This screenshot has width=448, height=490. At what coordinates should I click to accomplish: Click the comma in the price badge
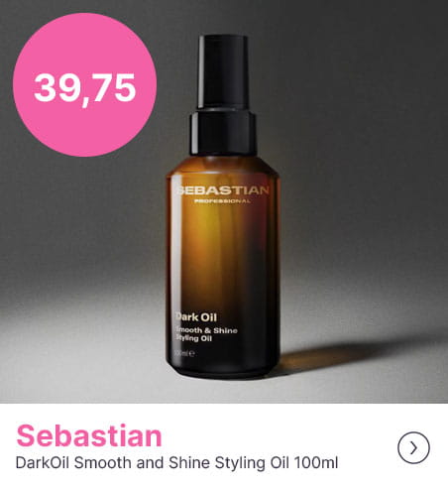86,99
